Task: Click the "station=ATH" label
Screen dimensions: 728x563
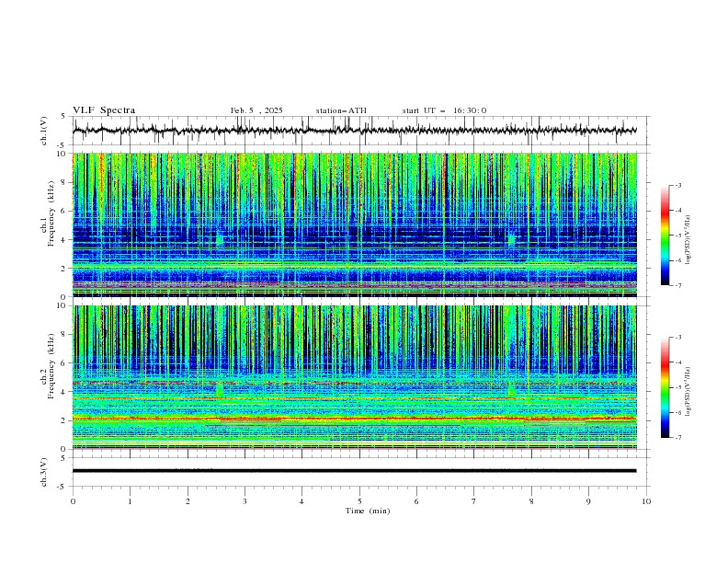Action: click(341, 110)
